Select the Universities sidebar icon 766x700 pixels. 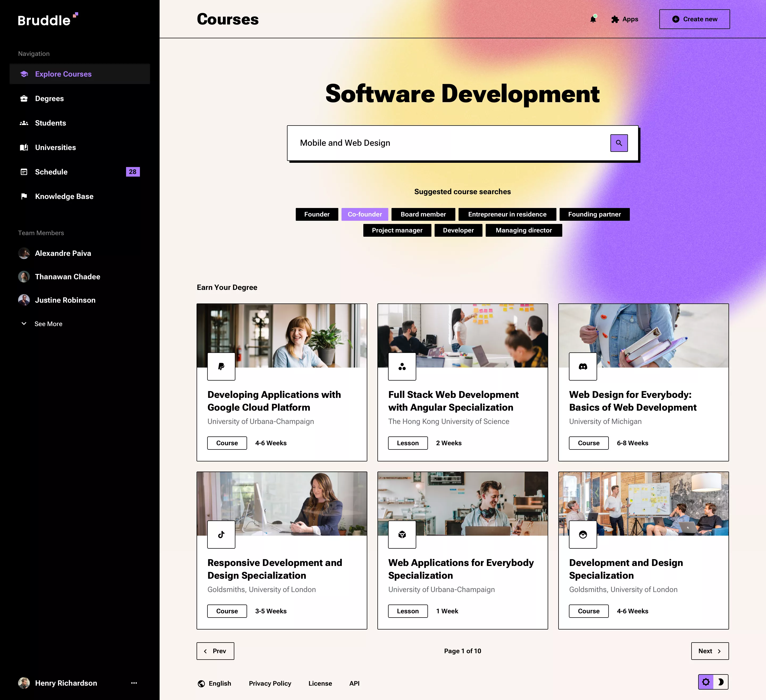(x=24, y=147)
